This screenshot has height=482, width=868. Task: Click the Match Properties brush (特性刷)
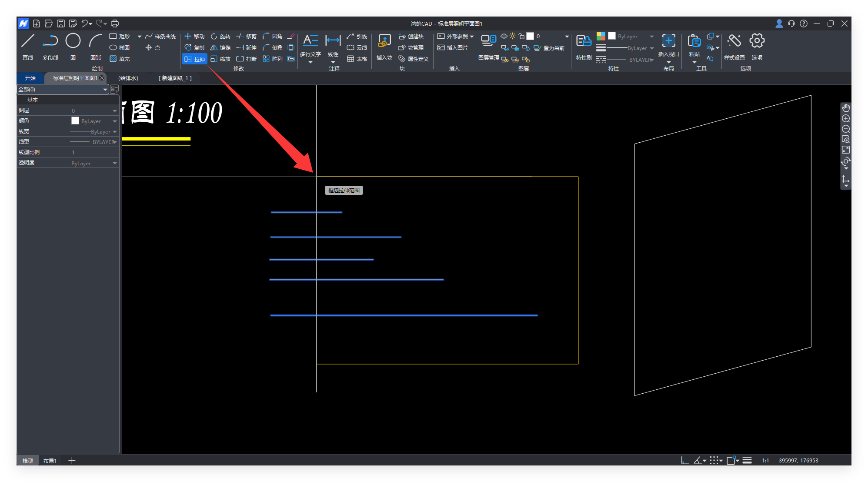tap(584, 41)
